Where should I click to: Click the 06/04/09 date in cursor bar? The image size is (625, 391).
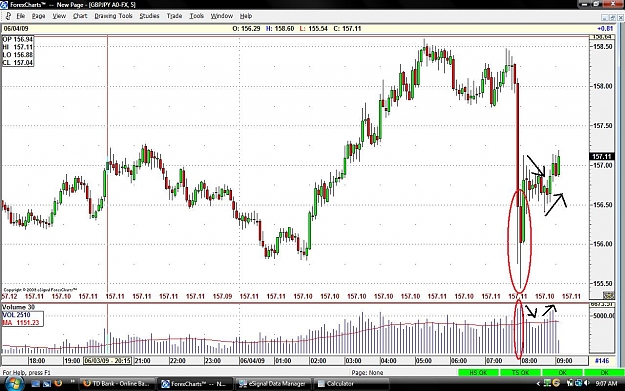click(16, 29)
